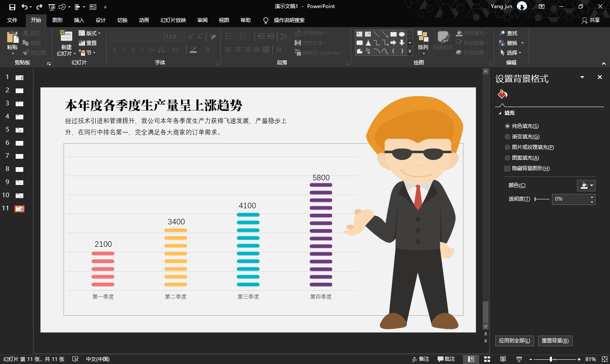Viewport: 610px width, 364px height.
Task: Select 渐变填充 gradient fill radio button
Action: click(507, 137)
